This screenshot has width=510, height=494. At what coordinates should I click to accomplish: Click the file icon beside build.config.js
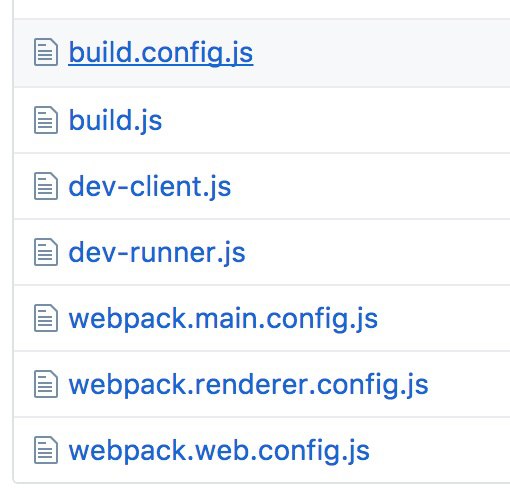tap(46, 52)
